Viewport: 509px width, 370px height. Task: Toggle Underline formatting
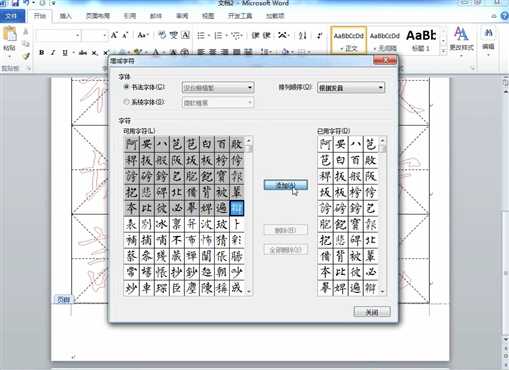(x=65, y=53)
